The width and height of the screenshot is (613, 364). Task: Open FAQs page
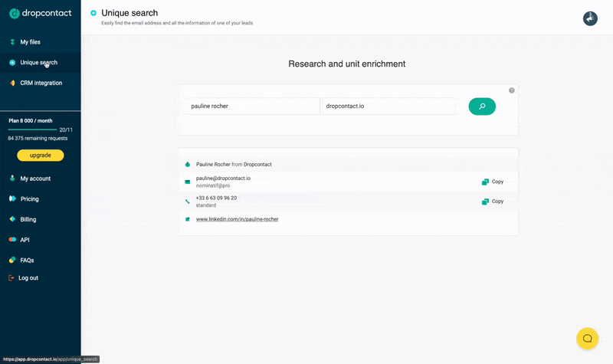coord(27,261)
